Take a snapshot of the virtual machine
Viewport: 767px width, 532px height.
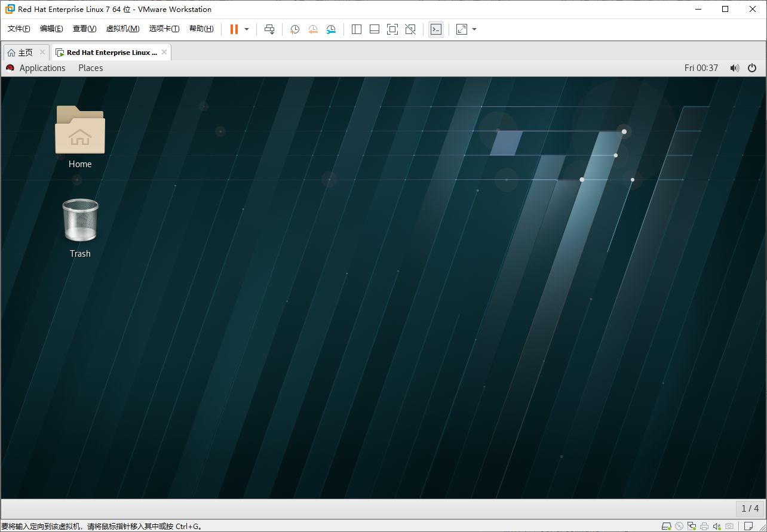[295, 29]
